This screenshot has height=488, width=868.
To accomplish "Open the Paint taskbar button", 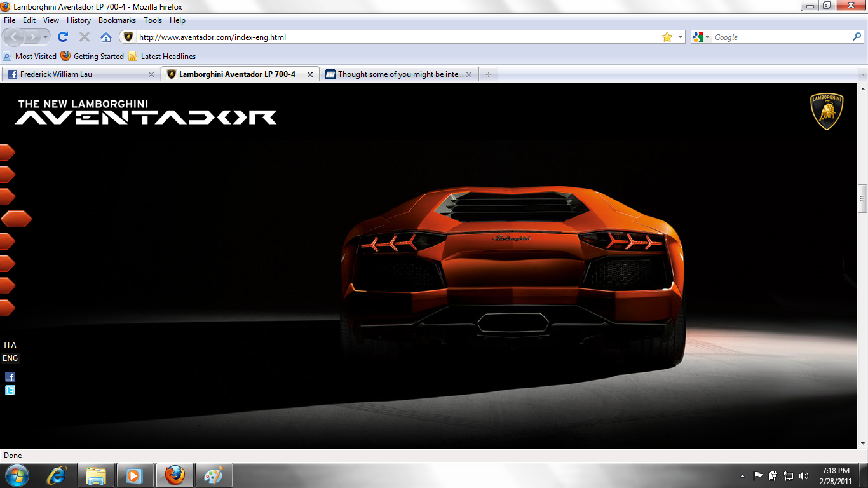I will click(x=214, y=475).
